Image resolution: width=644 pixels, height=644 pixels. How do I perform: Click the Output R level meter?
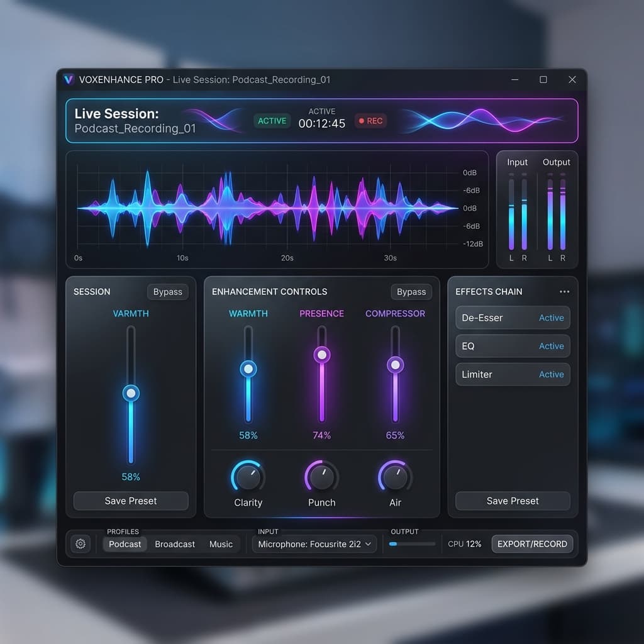(563, 211)
